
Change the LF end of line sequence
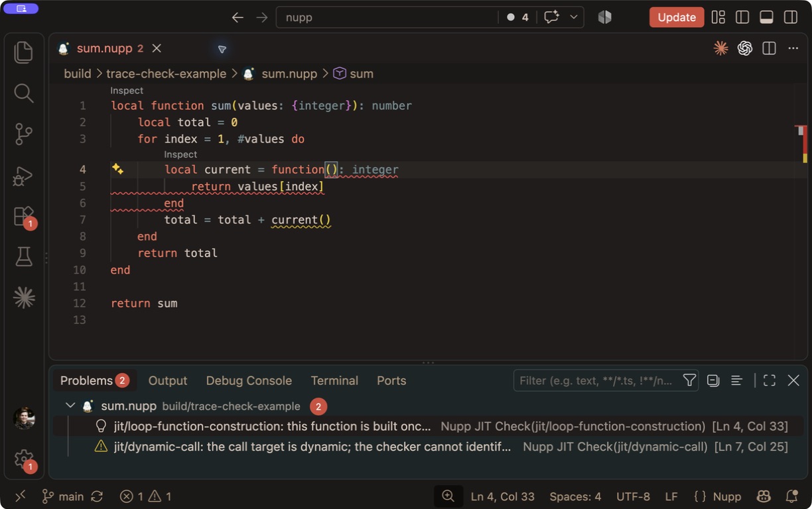(671, 496)
